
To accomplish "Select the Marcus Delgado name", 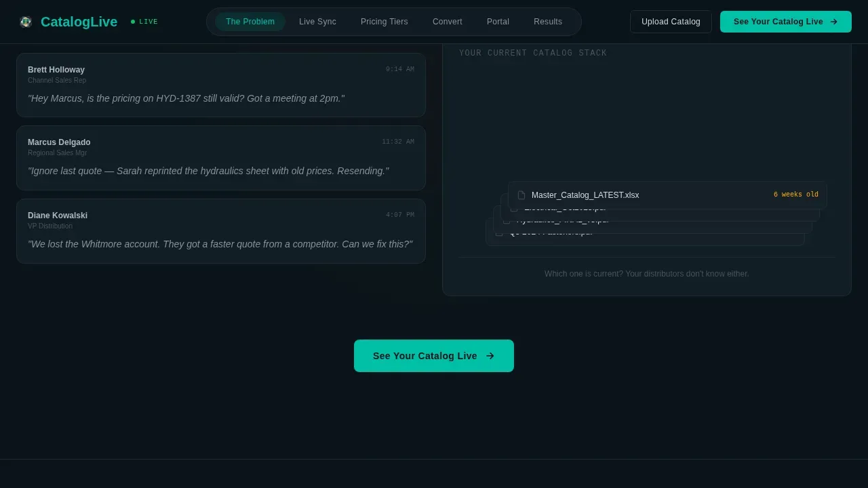I will tap(59, 142).
